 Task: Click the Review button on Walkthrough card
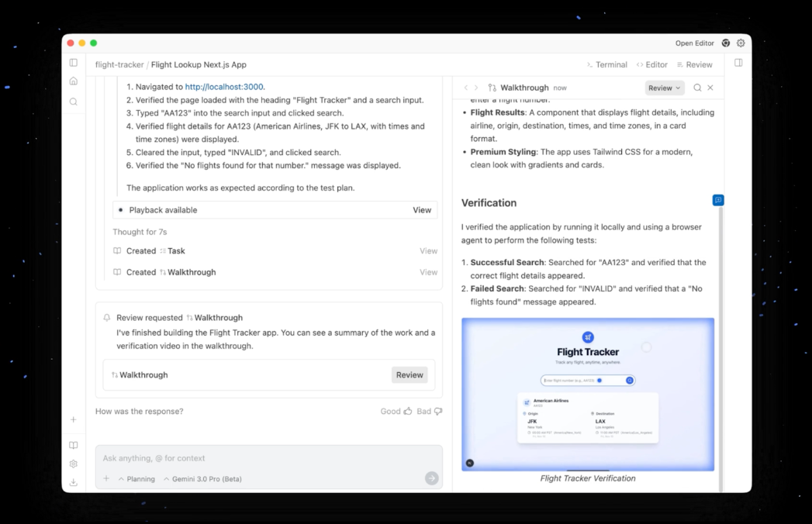coord(409,375)
